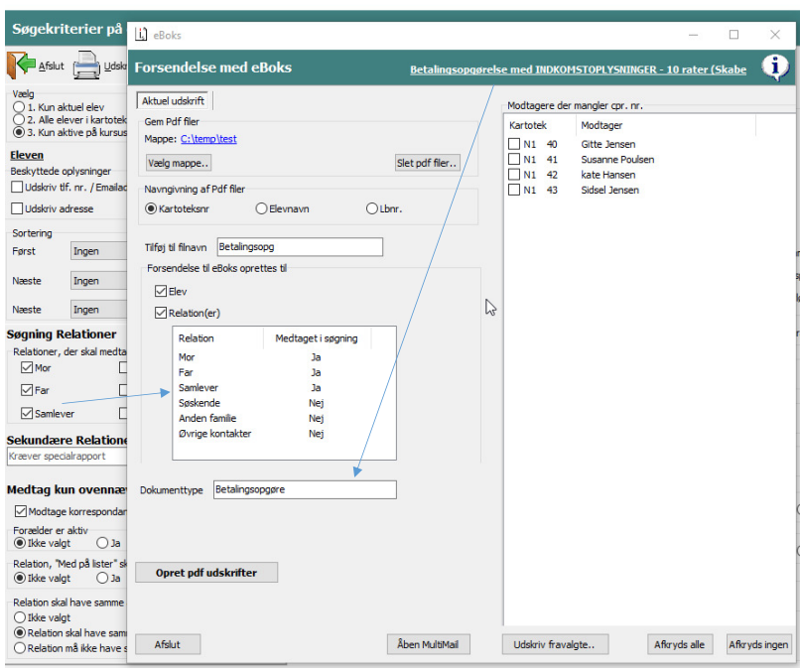Switch to the Aktuel udskrift tab
800x672 pixels.
click(175, 102)
